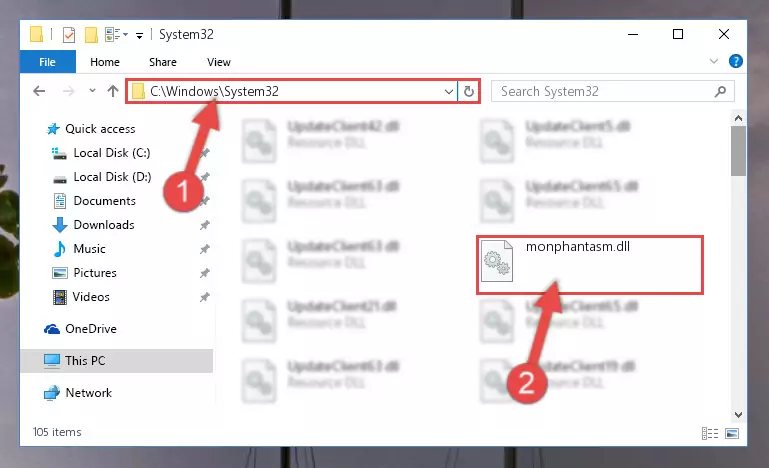
Task: Expand the ribbon with the chevron
Action: point(714,61)
